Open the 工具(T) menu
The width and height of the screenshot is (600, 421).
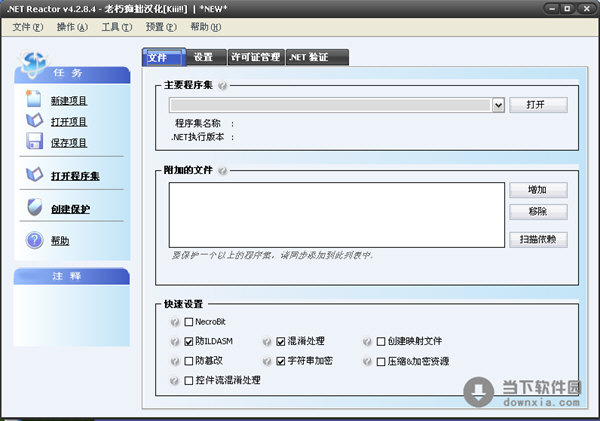coord(117,27)
